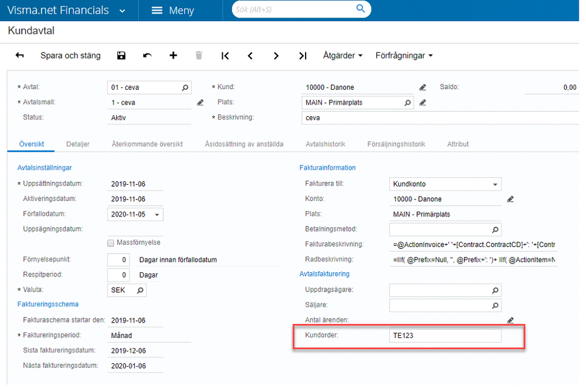The width and height of the screenshot is (586, 392).
Task: Click the Uppsättningsdatum value 2019-11-06
Action: pos(128,184)
